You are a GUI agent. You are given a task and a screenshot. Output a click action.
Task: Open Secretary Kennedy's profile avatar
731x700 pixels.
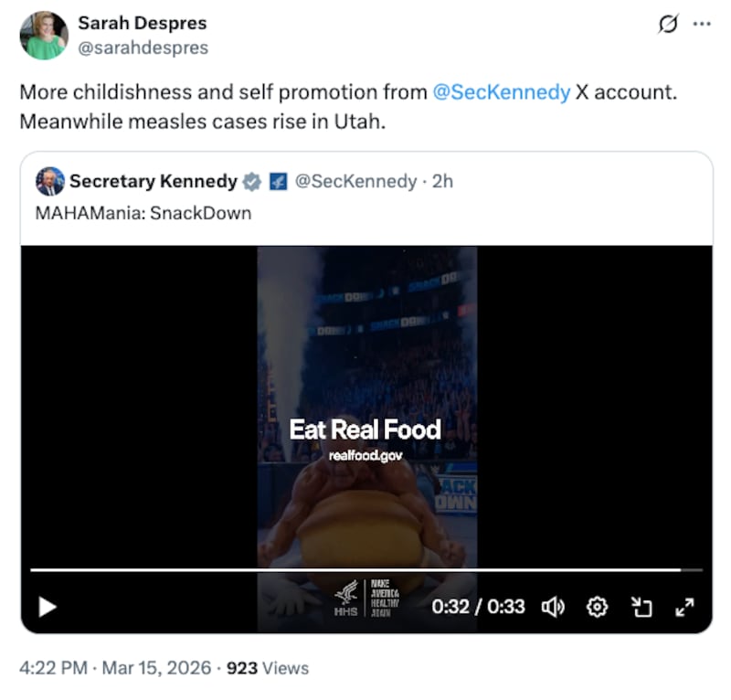click(x=52, y=181)
